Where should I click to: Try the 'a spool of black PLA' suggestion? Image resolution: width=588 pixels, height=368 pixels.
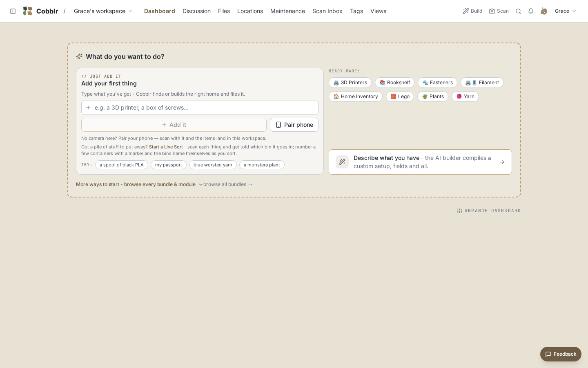pos(122,165)
